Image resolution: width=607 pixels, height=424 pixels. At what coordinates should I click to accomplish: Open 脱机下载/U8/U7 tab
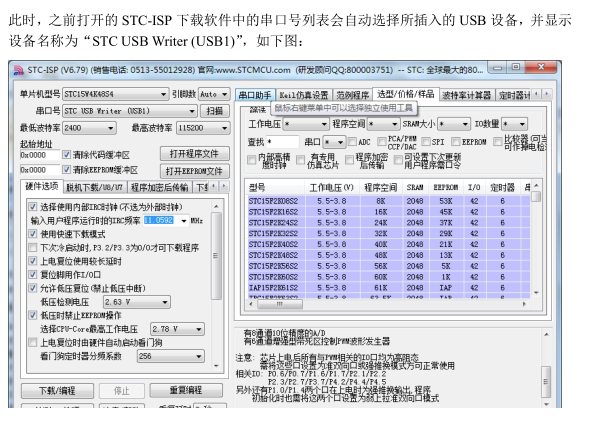(94, 187)
